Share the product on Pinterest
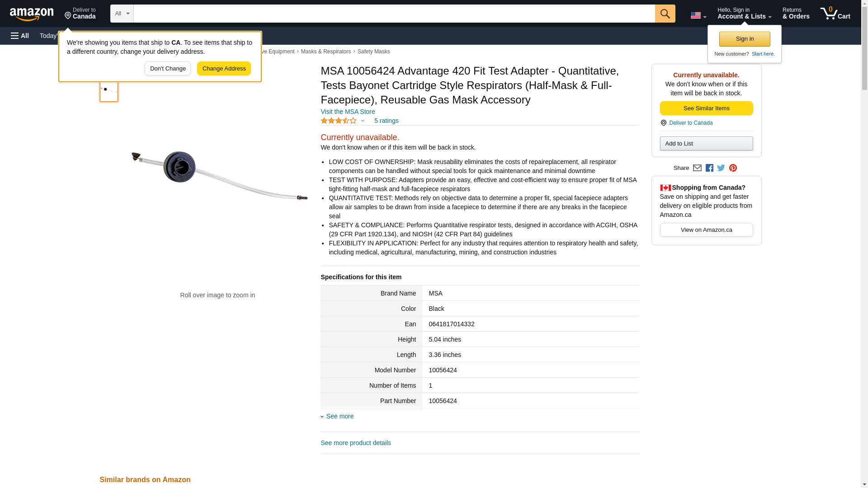Viewport: 868px width, 488px height. point(733,168)
